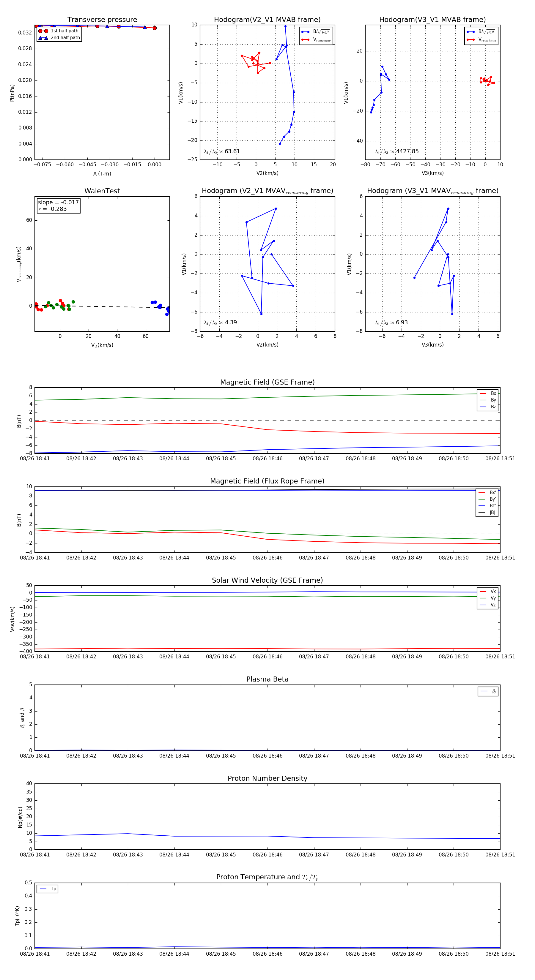Click the 63.61 eigenvalue ratio annotation
Screen dimensions: 535x980
pos(222,151)
